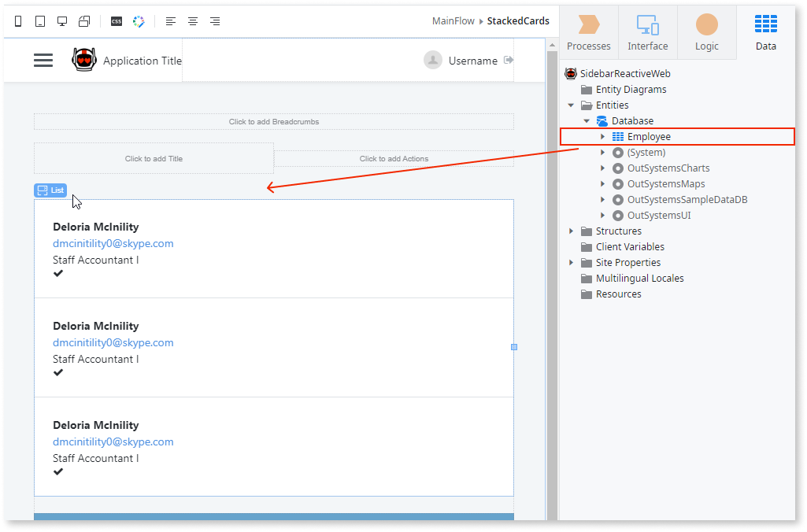This screenshot has height=532, width=807.
Task: Apply center alignment from the toolbar
Action: 193,21
